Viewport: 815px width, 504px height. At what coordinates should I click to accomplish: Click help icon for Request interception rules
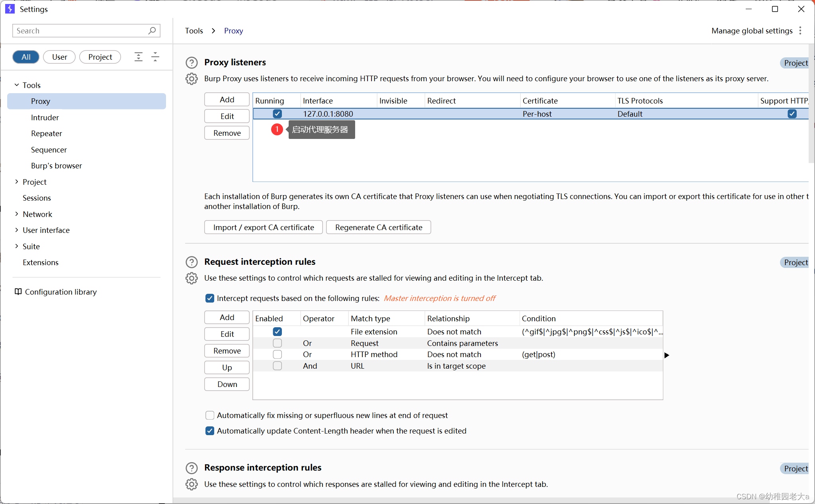pyautogui.click(x=192, y=262)
